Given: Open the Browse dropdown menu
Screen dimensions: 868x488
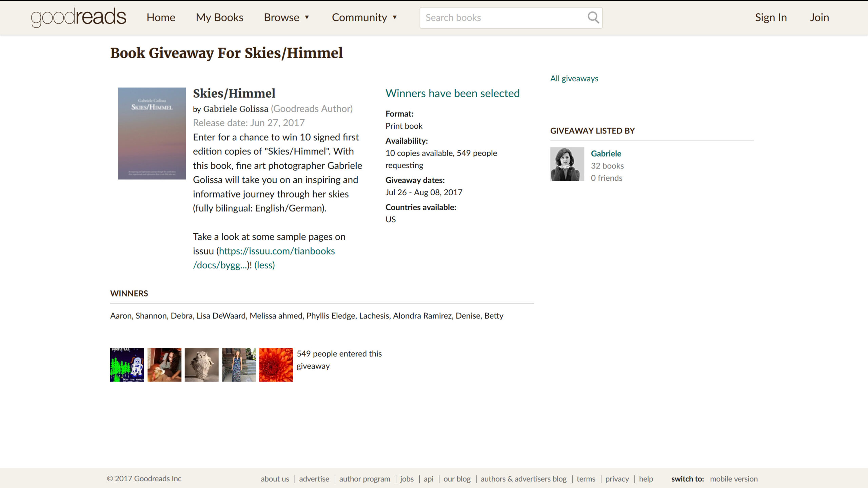Looking at the screenshot, I should click(287, 17).
